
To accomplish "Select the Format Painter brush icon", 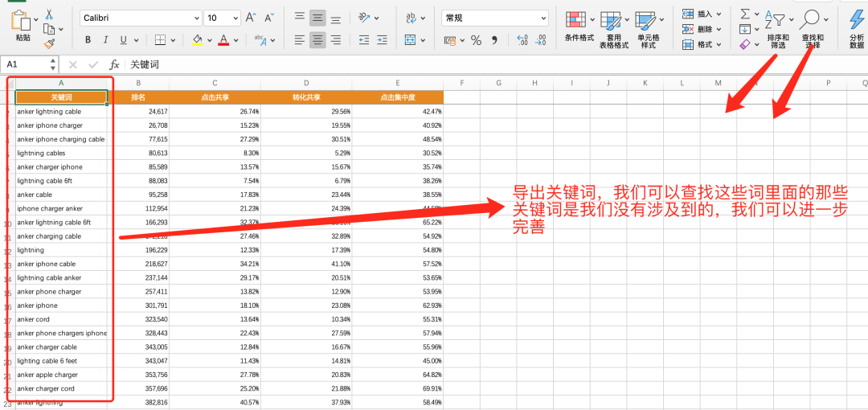I will pyautogui.click(x=49, y=43).
